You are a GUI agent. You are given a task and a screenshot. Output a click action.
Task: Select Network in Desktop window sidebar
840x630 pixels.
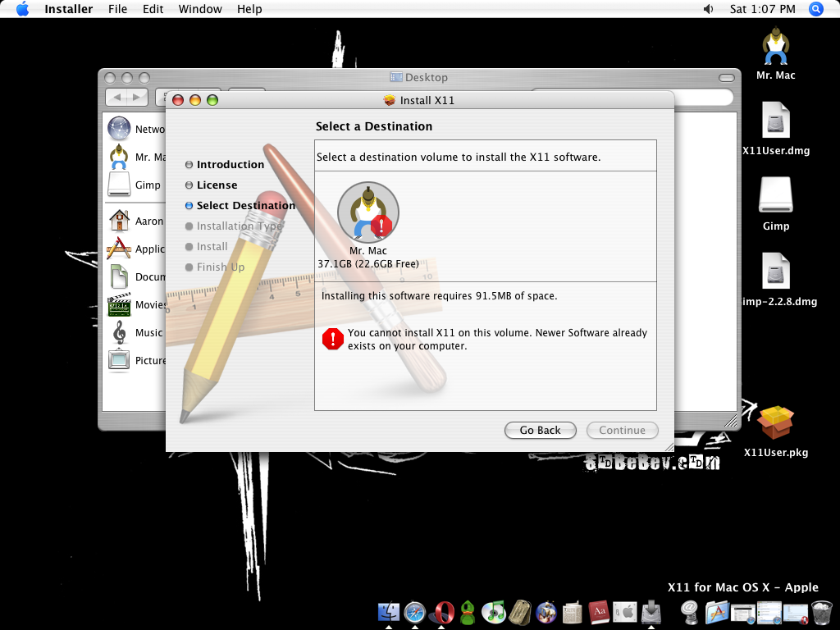137,129
